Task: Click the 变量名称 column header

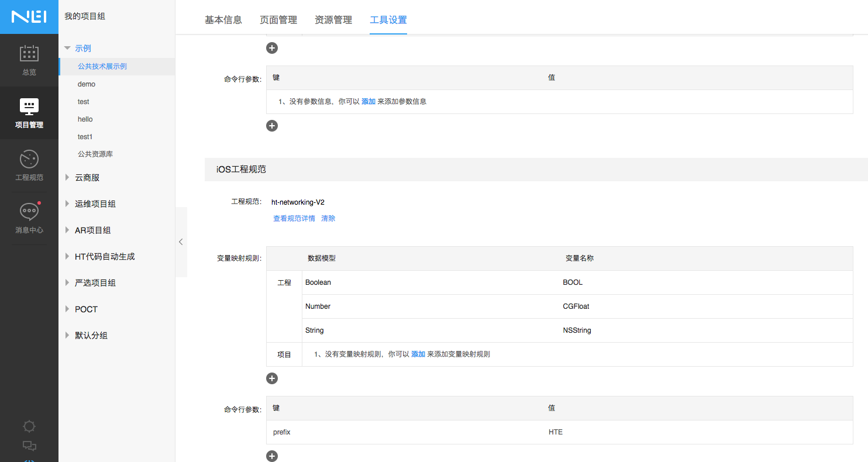Action: 580,258
